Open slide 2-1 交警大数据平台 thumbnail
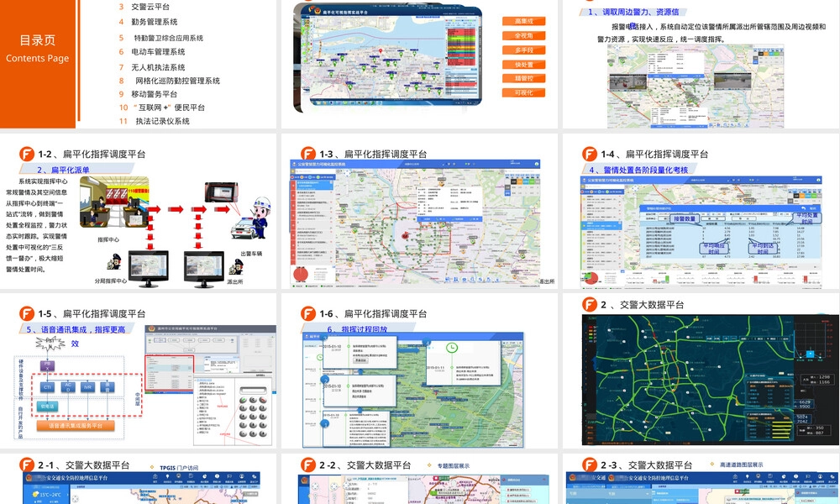Screen dimensions: 840x504 coord(139,479)
